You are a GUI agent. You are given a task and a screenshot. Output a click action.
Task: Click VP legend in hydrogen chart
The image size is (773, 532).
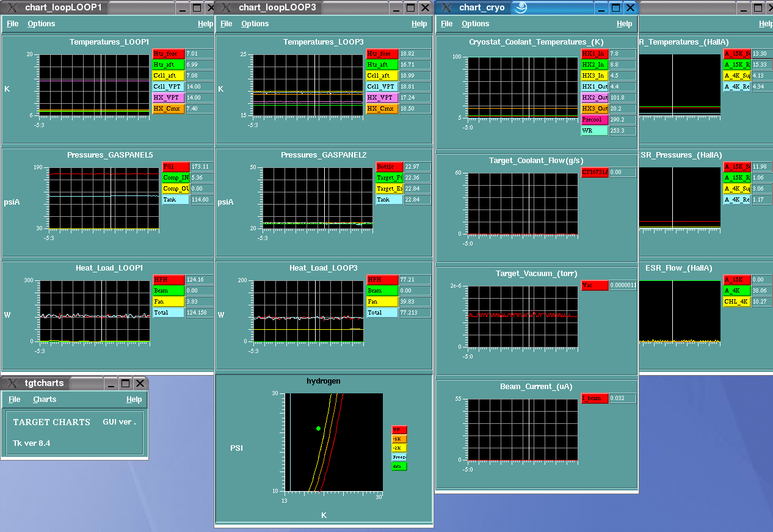[x=399, y=429]
